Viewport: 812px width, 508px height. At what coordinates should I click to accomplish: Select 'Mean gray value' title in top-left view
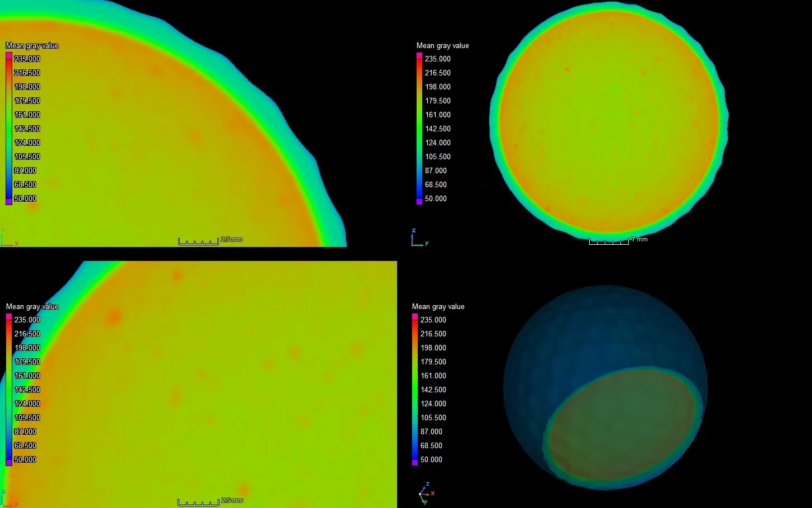coord(32,46)
